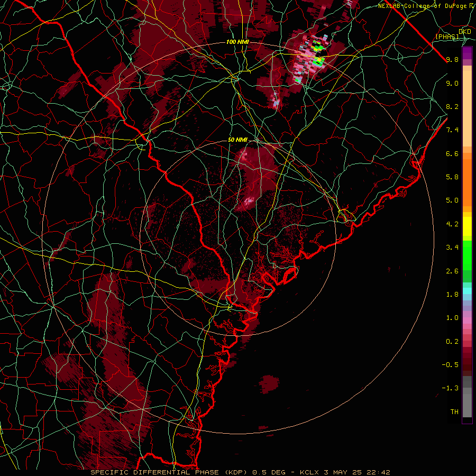
Task: Pick the bright green segment of the color bar
Action: (x=467, y=255)
